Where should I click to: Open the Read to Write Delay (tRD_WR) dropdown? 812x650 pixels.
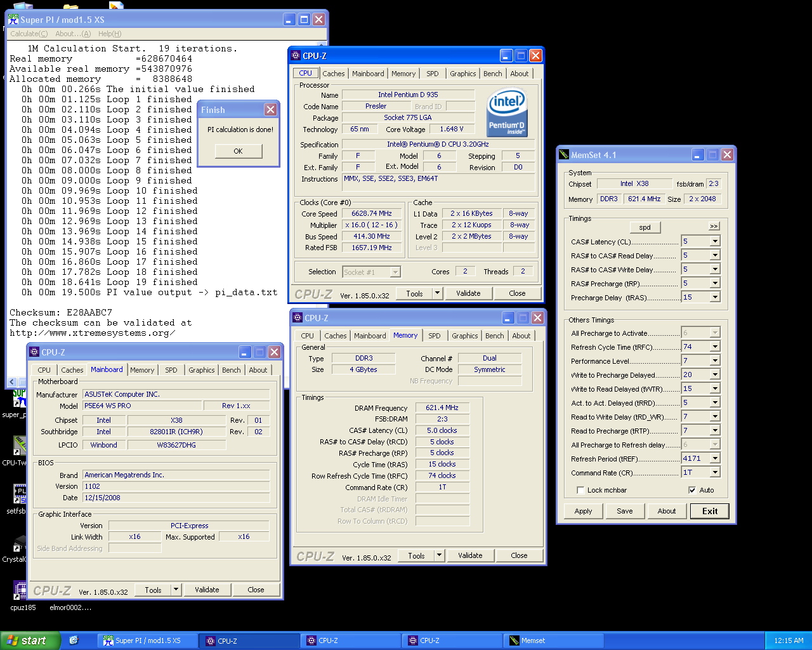(x=715, y=416)
